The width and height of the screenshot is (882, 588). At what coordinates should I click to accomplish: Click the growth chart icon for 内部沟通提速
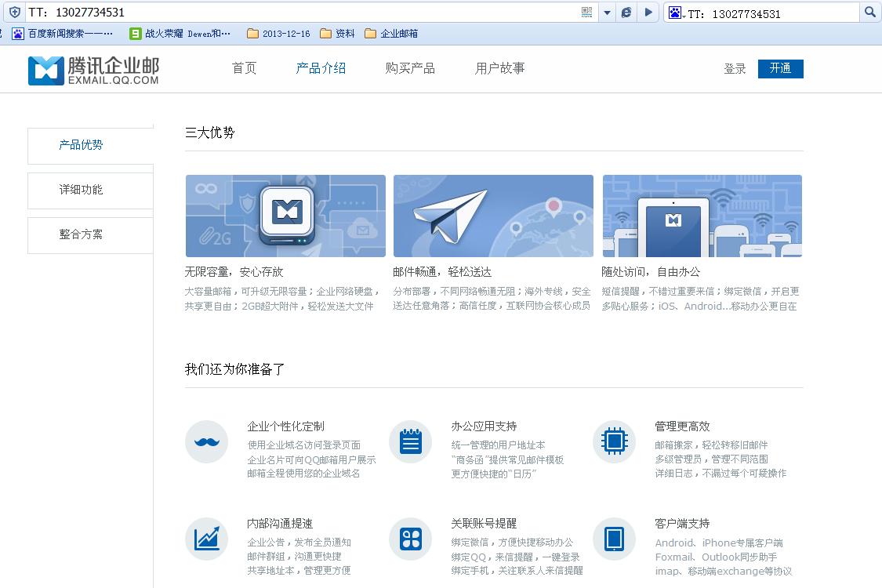point(206,539)
